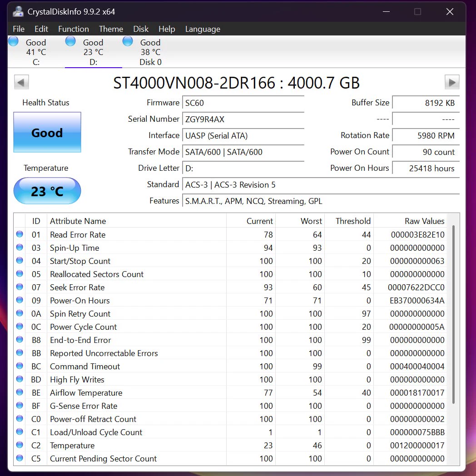Select the Start/Stop Count row
This screenshot has height=476, width=476.
pyautogui.click(x=231, y=261)
